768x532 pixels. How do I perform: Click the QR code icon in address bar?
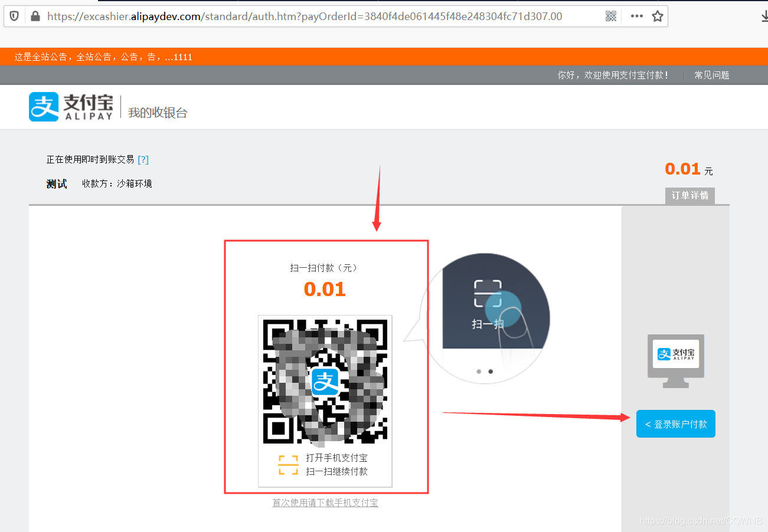[611, 17]
